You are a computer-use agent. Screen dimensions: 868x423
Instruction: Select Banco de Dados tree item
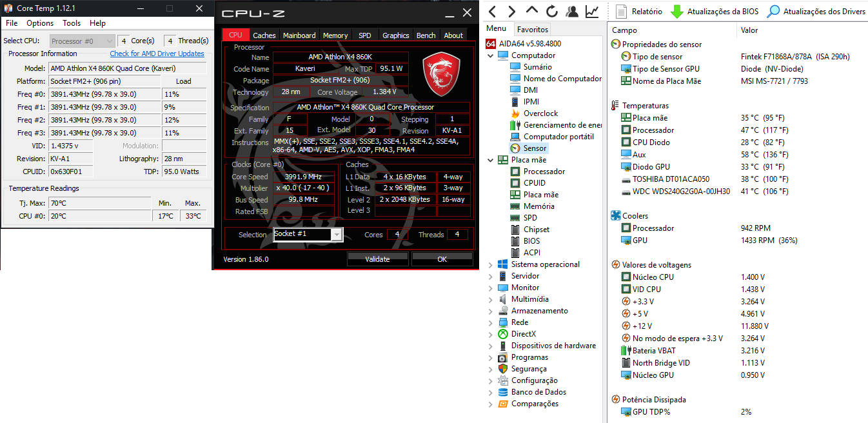click(x=532, y=392)
